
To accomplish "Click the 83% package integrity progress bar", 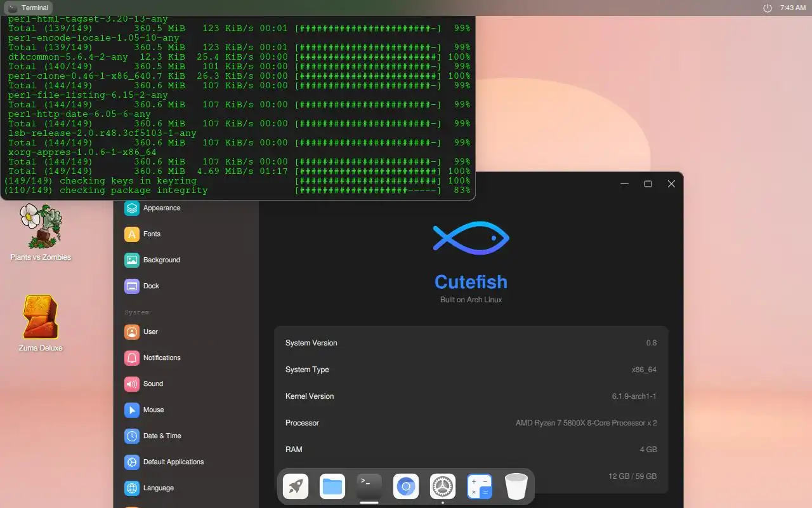I will coord(368,190).
